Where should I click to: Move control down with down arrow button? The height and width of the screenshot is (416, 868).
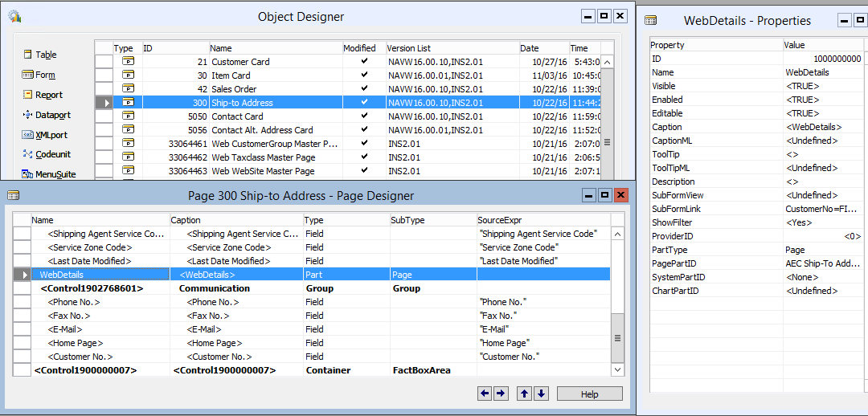tap(541, 394)
